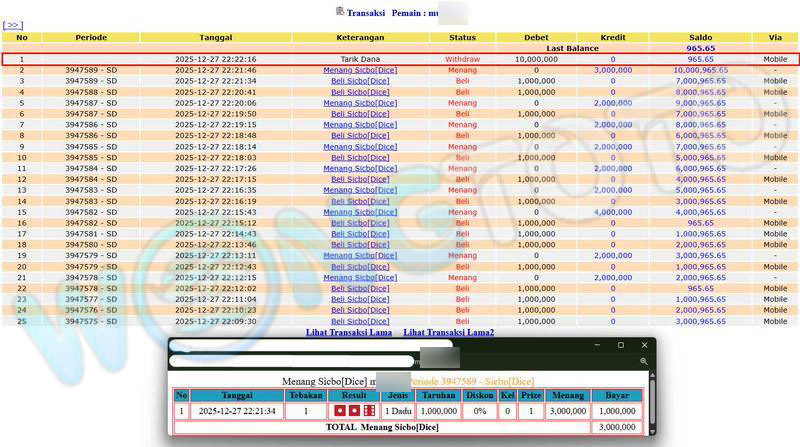
Task: Click the 4,000,000 Kredit amount link
Action: [613, 212]
